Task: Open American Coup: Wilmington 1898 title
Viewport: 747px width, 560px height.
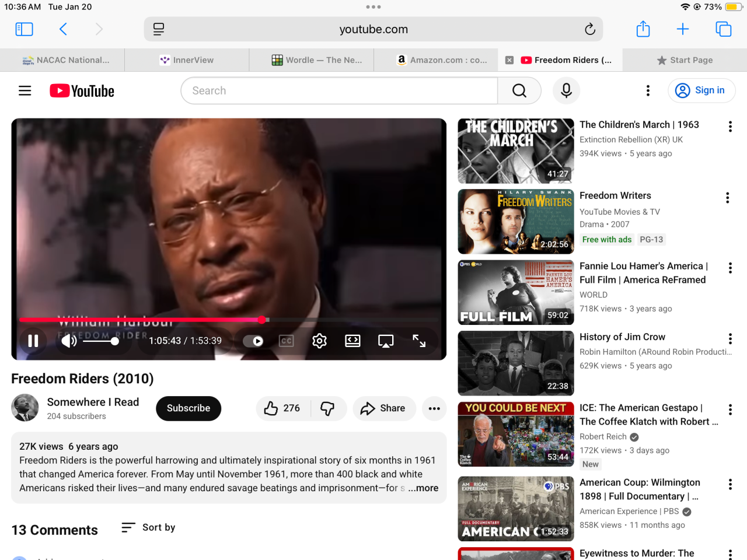Action: point(640,489)
